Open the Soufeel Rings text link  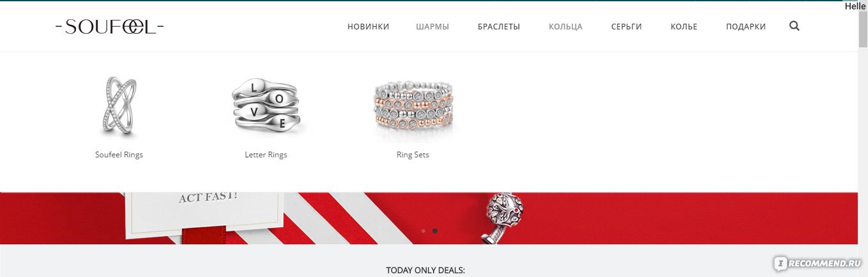(119, 155)
